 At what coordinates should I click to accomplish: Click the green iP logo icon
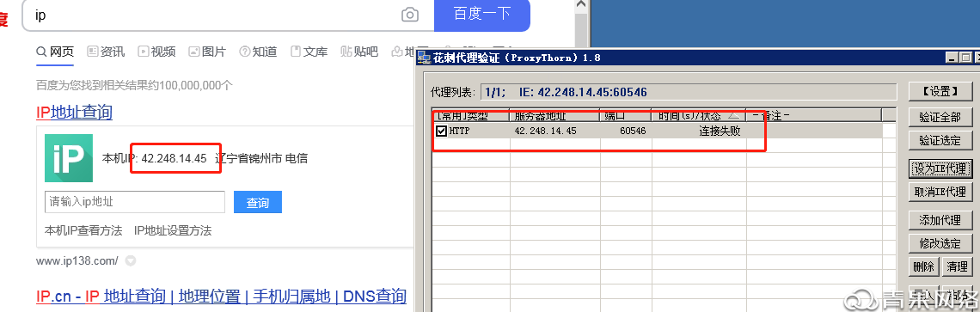(69, 158)
